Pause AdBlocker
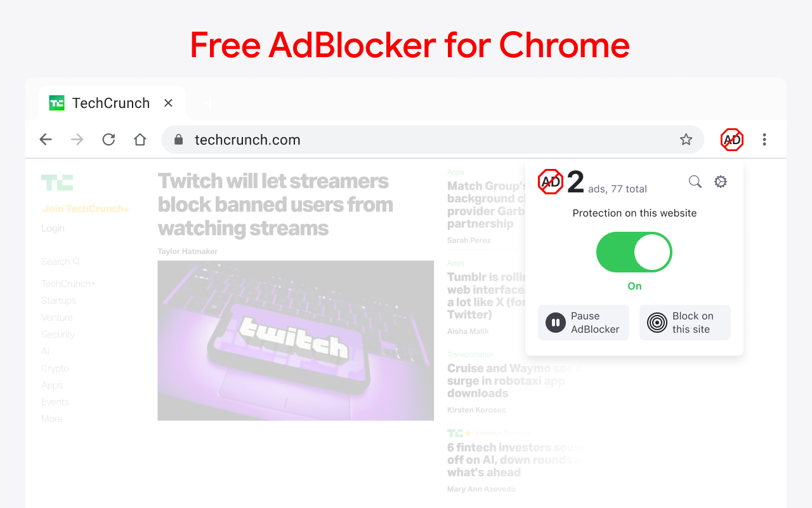Screen dimensions: 812x508 pos(584,323)
